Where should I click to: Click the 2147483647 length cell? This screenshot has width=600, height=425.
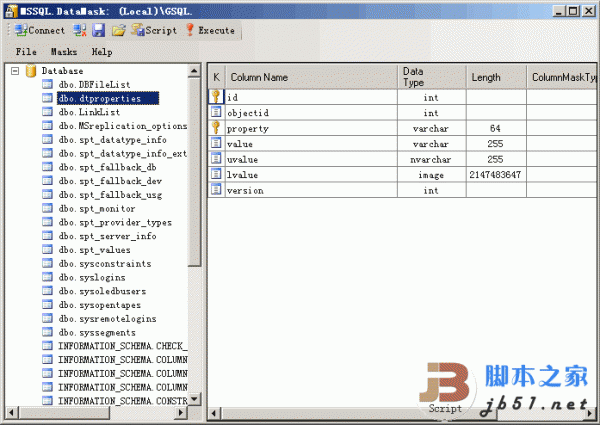point(496,175)
